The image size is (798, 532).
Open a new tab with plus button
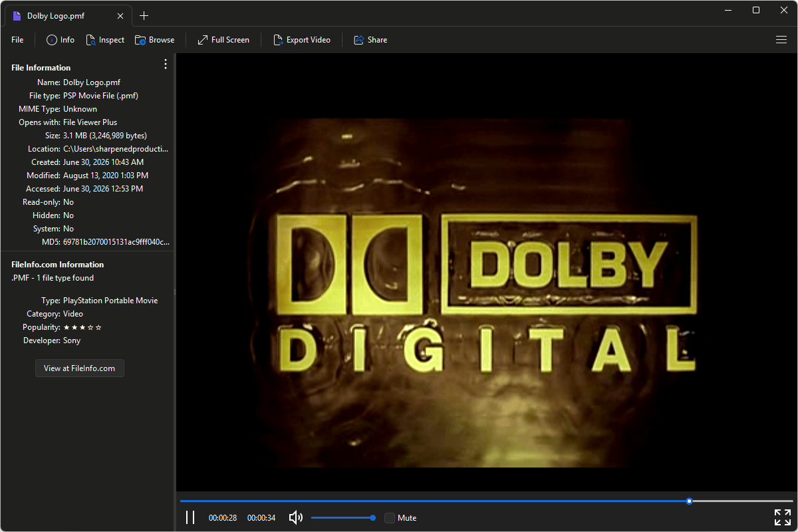coord(144,15)
